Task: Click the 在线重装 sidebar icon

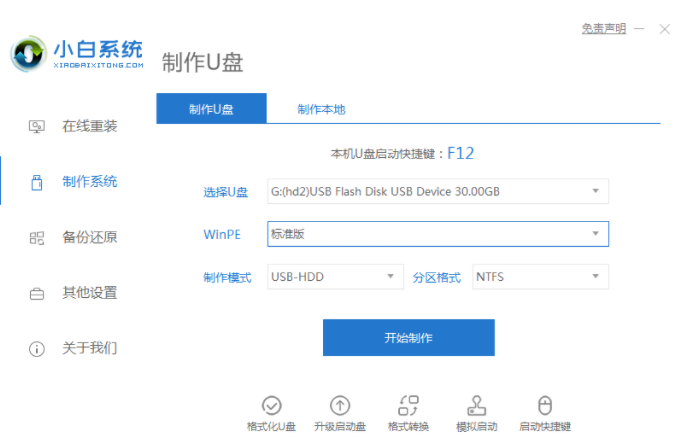Action: pos(37,126)
